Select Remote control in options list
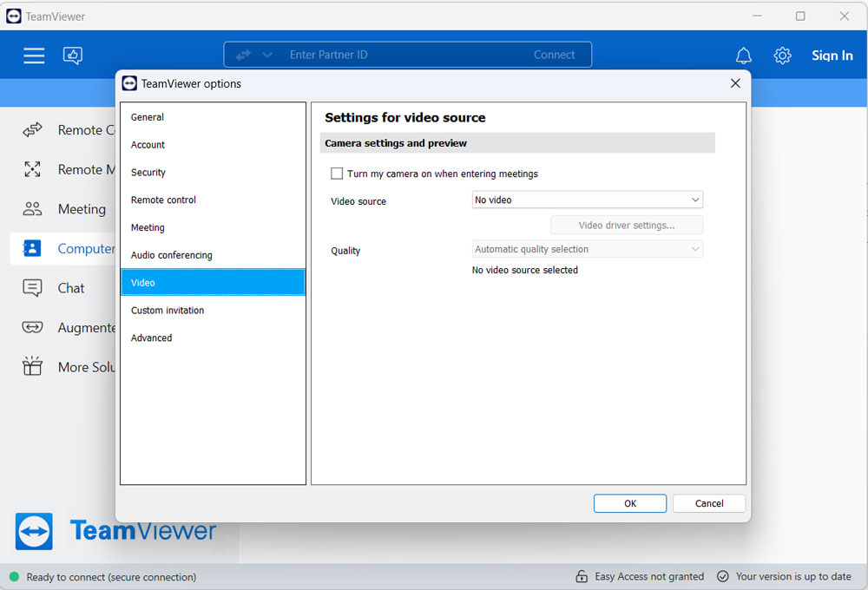This screenshot has height=590, width=868. (x=214, y=200)
